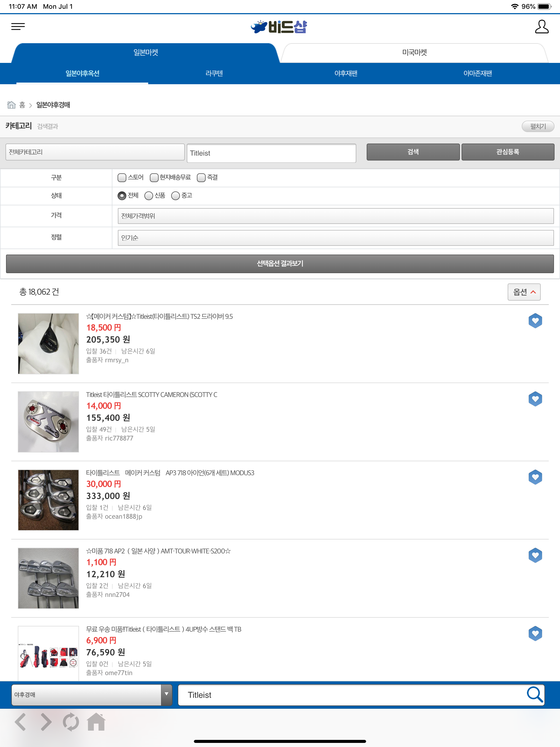Open the hamburger menu icon
560x747 pixels.
(18, 26)
